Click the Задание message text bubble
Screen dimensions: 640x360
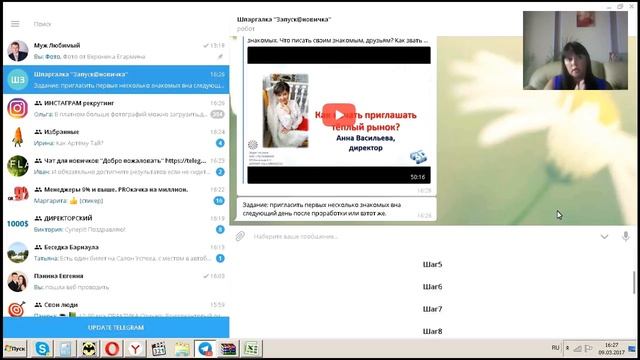pos(336,209)
